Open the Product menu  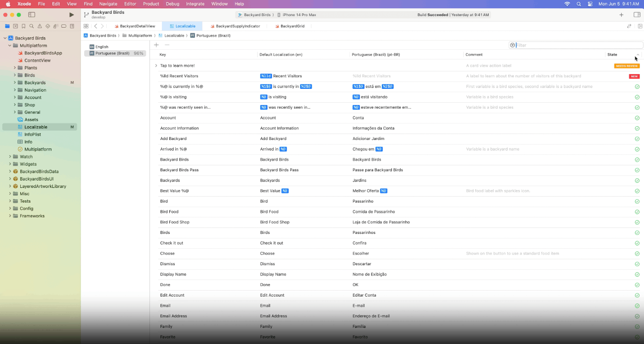point(151,4)
